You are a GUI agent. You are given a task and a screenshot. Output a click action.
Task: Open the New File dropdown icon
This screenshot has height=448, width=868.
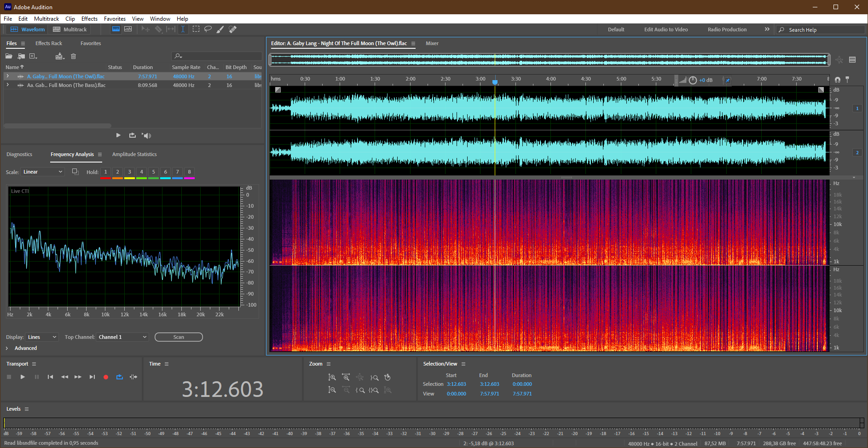point(33,56)
